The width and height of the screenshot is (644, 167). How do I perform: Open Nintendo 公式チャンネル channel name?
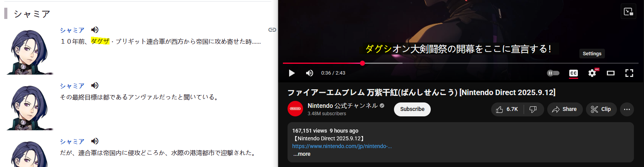click(x=343, y=106)
